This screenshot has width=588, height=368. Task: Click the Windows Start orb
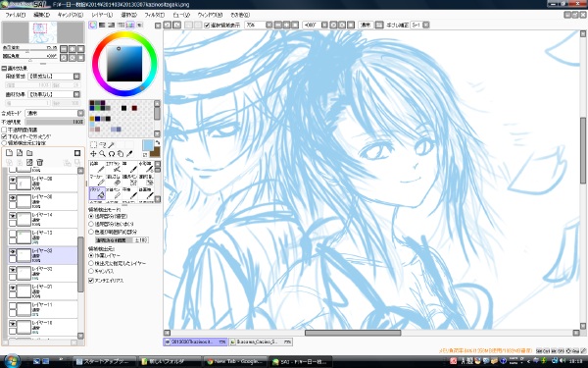[x=12, y=361]
